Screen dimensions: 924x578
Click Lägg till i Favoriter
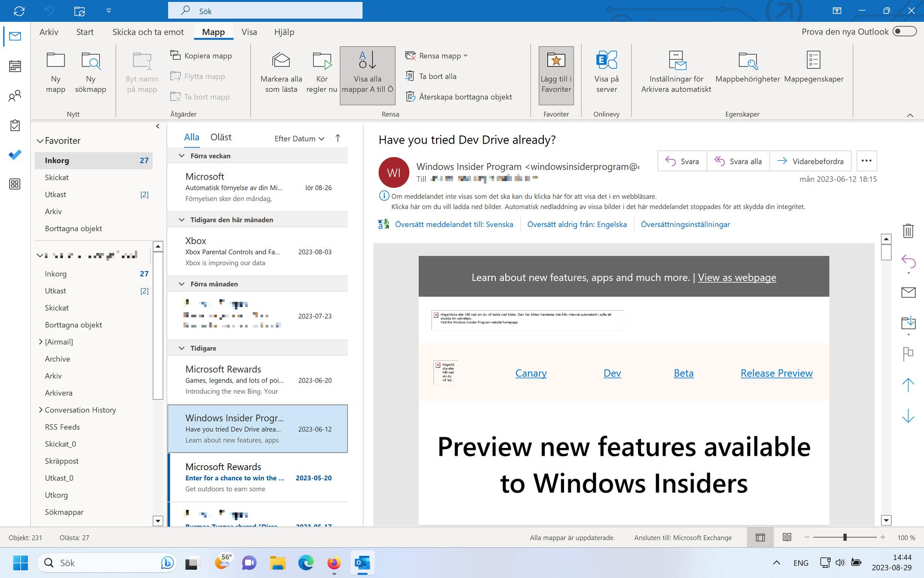[556, 72]
